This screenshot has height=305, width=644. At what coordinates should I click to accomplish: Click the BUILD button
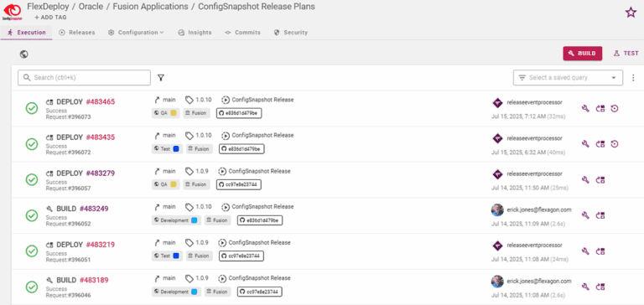click(x=583, y=54)
